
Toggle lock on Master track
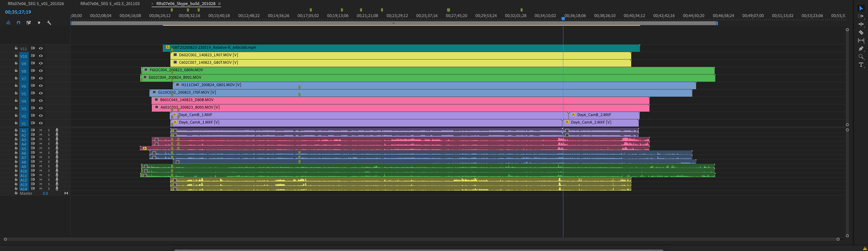[16, 193]
